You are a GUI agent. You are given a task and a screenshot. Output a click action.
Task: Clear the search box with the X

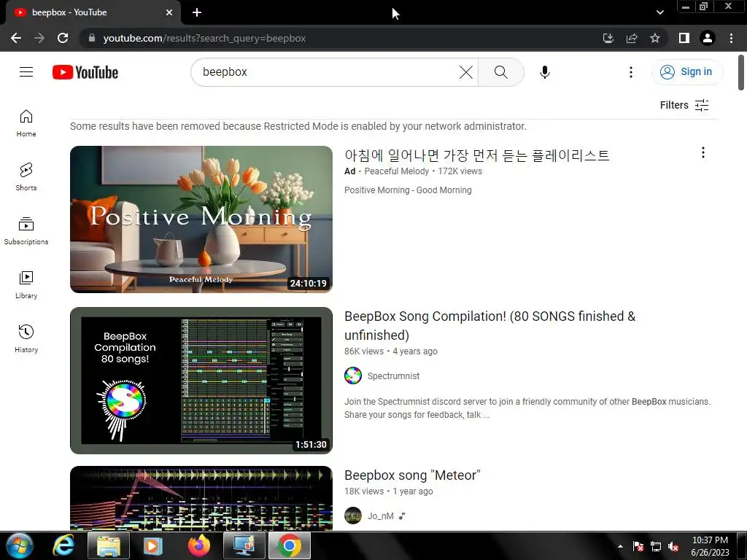(466, 72)
